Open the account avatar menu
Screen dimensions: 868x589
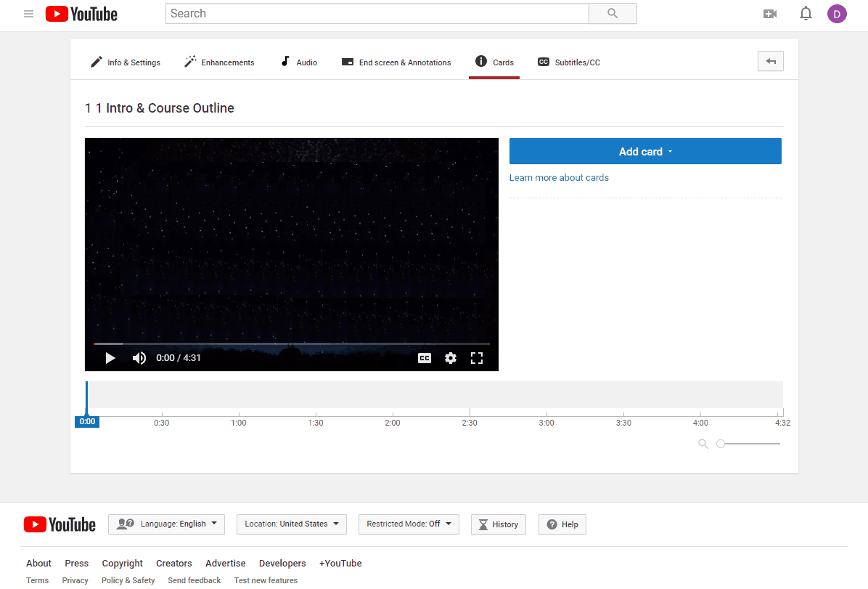(x=837, y=14)
